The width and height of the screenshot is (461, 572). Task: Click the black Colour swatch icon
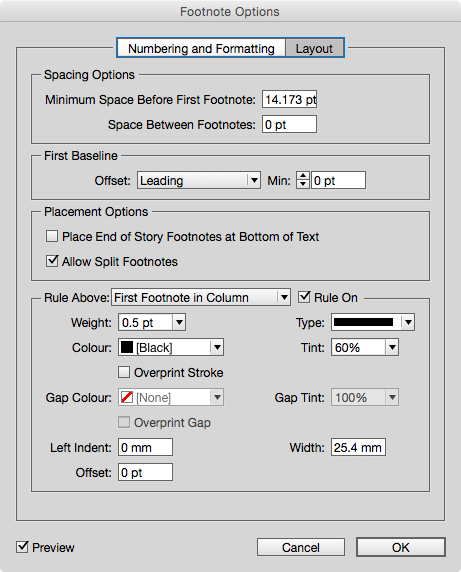(127, 347)
